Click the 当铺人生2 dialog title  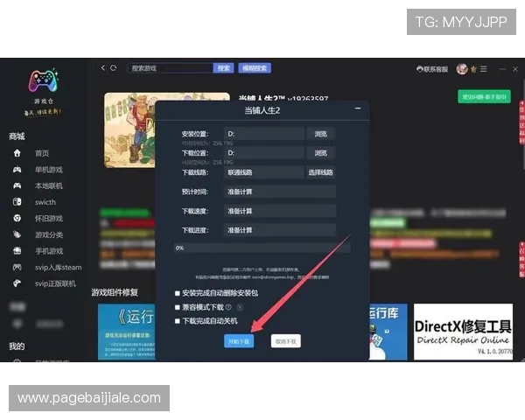[262, 110]
